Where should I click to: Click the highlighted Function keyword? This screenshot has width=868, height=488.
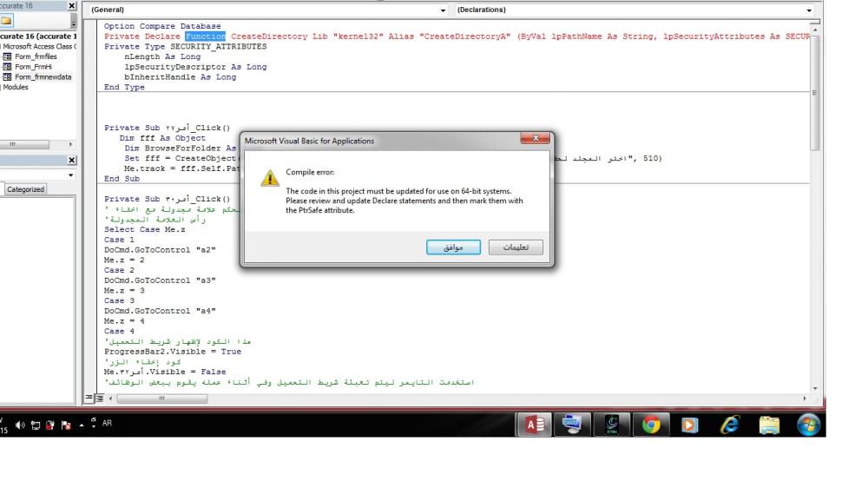(x=206, y=36)
